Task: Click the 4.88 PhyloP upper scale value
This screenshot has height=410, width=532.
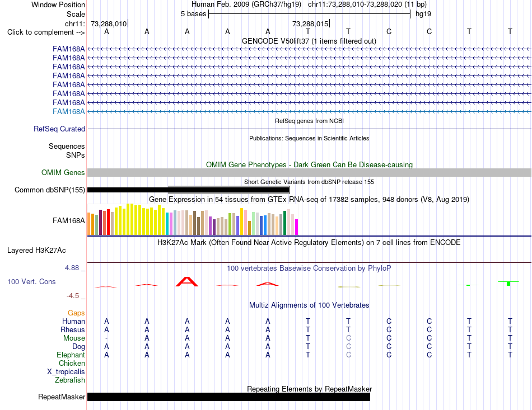Action: [72, 268]
